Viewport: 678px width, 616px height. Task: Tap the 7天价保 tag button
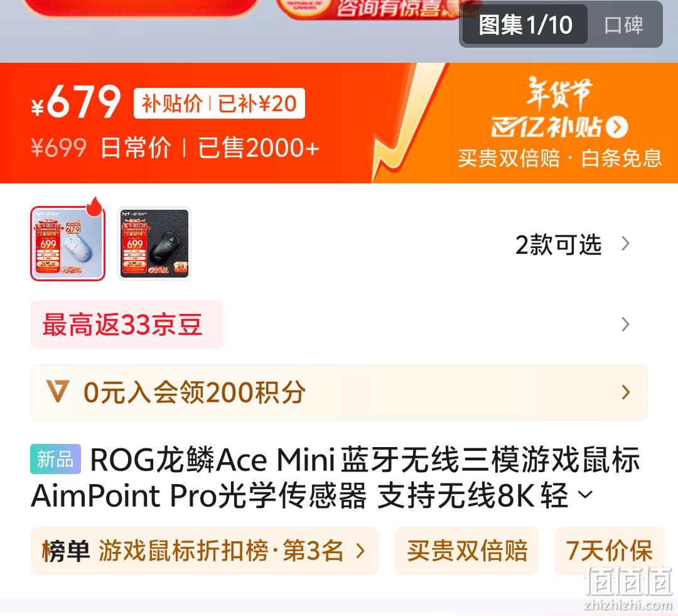pyautogui.click(x=609, y=551)
